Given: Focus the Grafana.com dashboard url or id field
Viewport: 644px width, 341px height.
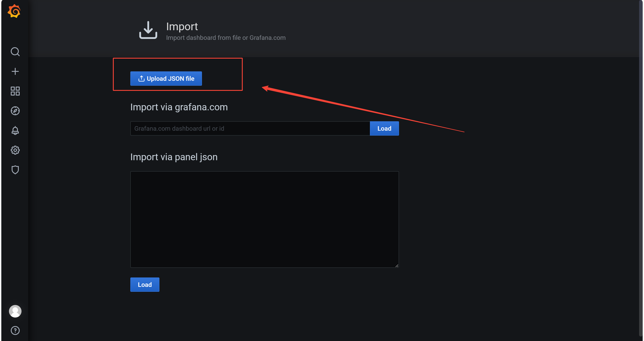Looking at the screenshot, I should (250, 129).
